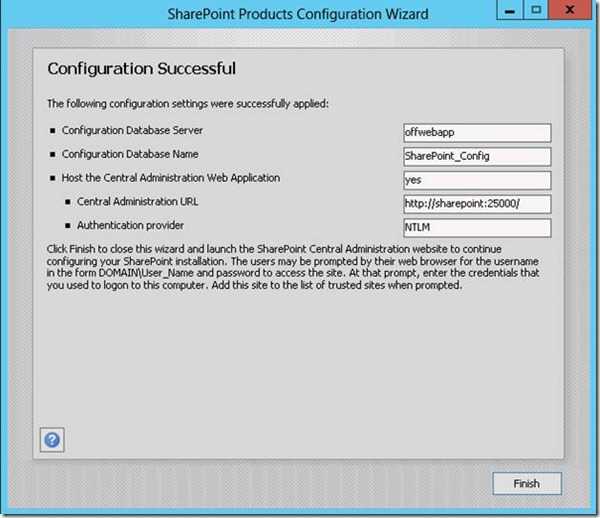
Task: Click the 'Configuration Database Name' label
Action: click(x=130, y=154)
